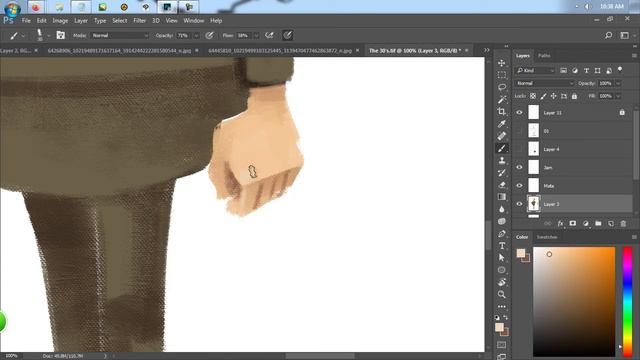The height and width of the screenshot is (360, 640).
Task: Create new fill or adjustment layer
Action: tap(586, 224)
